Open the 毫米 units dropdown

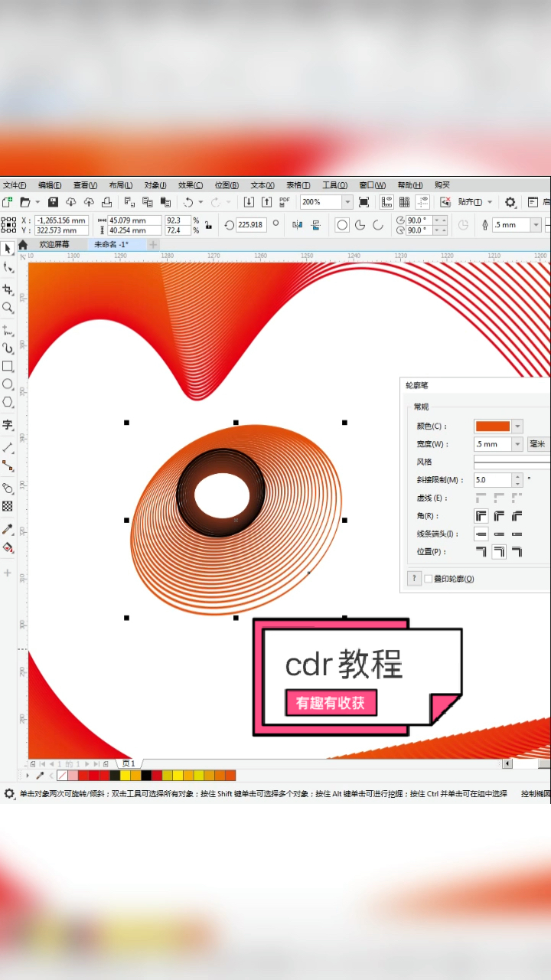click(539, 444)
